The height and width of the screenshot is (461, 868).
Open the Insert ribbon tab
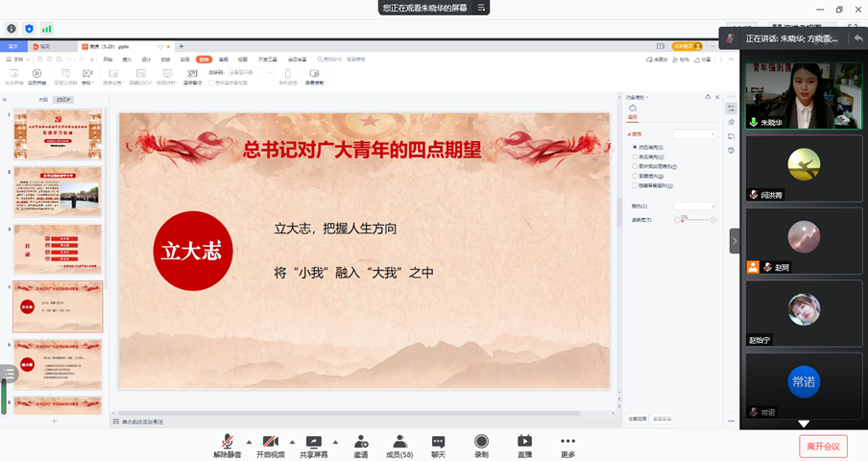coord(127,60)
